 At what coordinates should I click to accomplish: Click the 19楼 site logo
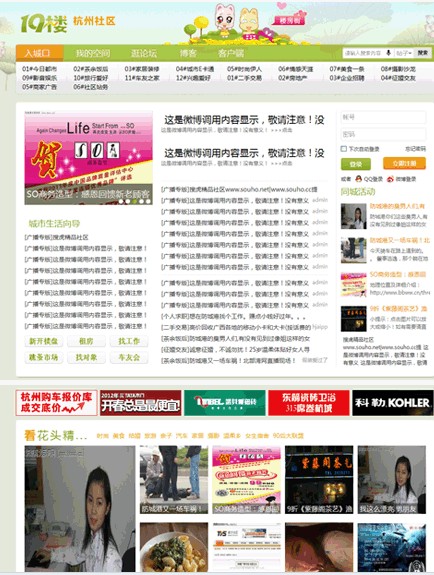pyautogui.click(x=44, y=23)
